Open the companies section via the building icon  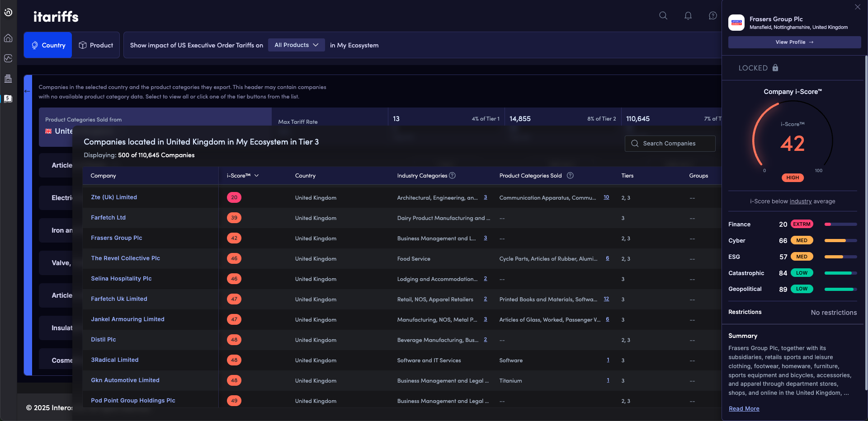click(x=8, y=78)
